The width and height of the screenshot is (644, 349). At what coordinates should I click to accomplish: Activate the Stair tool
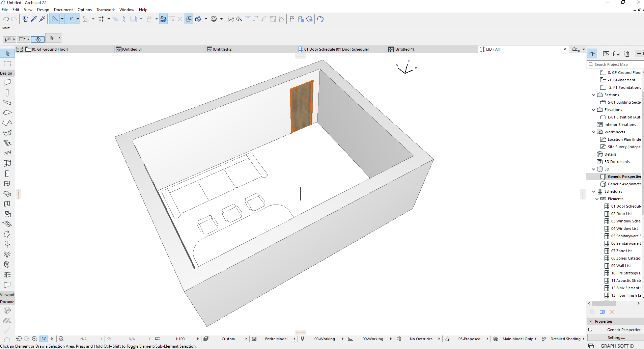(x=7, y=143)
